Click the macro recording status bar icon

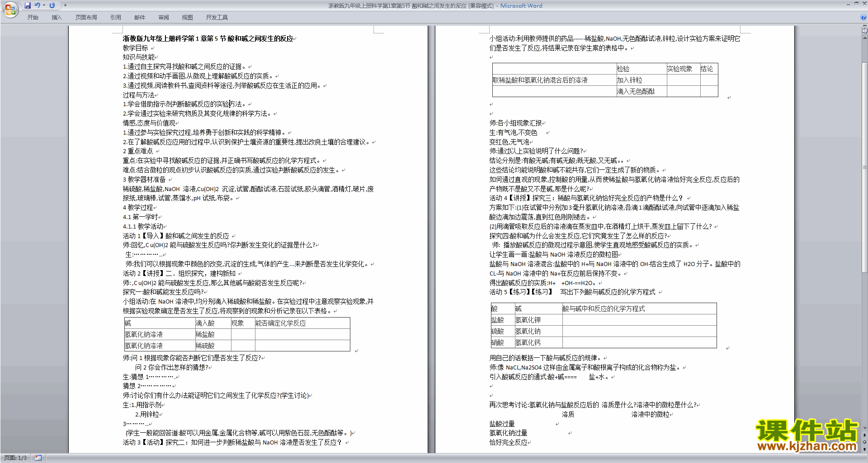tap(38, 458)
